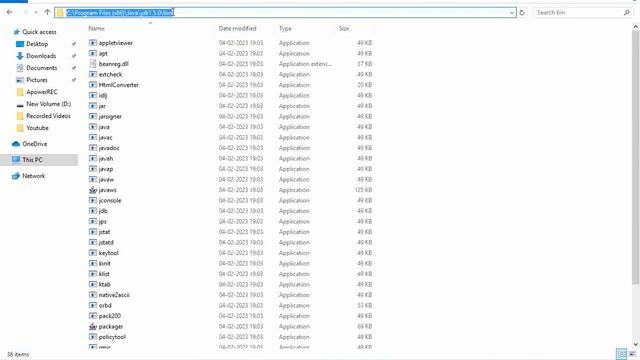The height and width of the screenshot is (360, 640).
Task: Click the orbd file name
Action: [105, 306]
